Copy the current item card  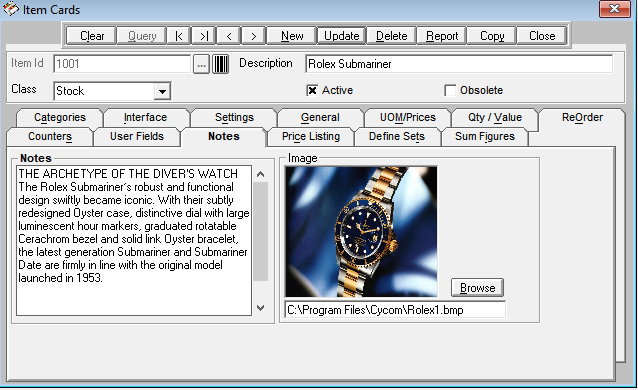pos(492,36)
